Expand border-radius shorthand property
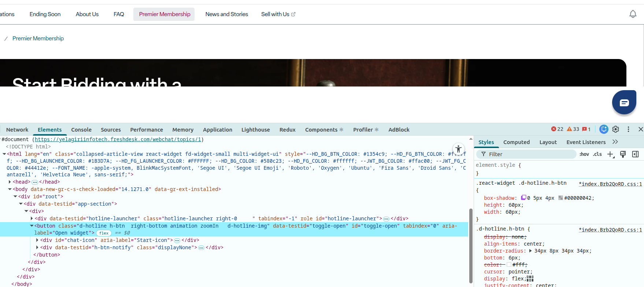This screenshot has width=644, height=287. point(530,251)
